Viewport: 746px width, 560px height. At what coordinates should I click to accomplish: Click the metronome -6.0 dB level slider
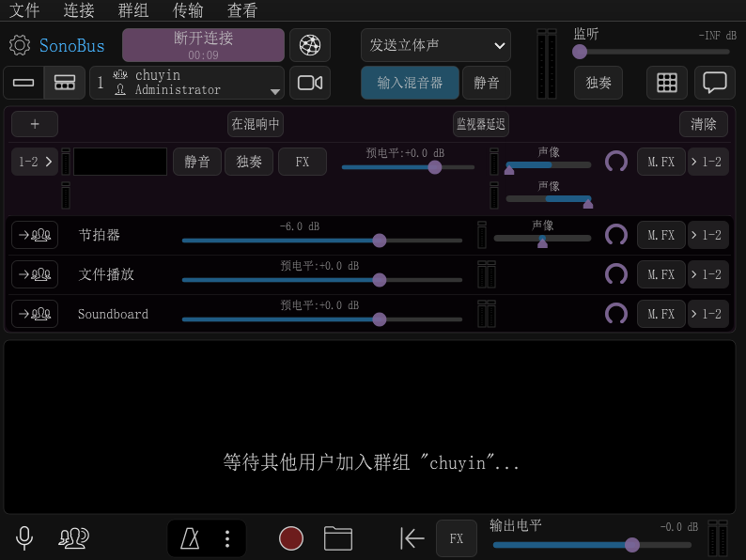[322, 241]
